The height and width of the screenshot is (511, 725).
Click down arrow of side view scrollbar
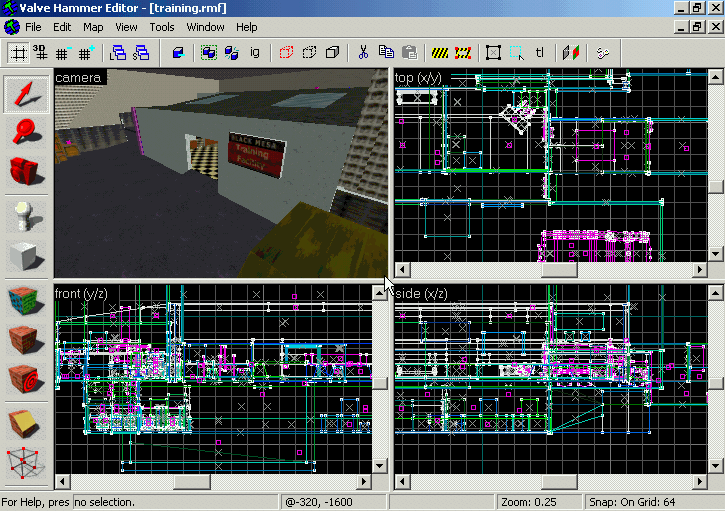(715, 466)
